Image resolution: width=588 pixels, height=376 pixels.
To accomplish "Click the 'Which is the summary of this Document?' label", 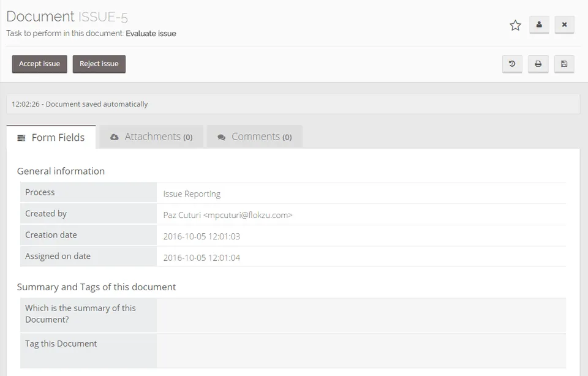I will pyautogui.click(x=80, y=314).
